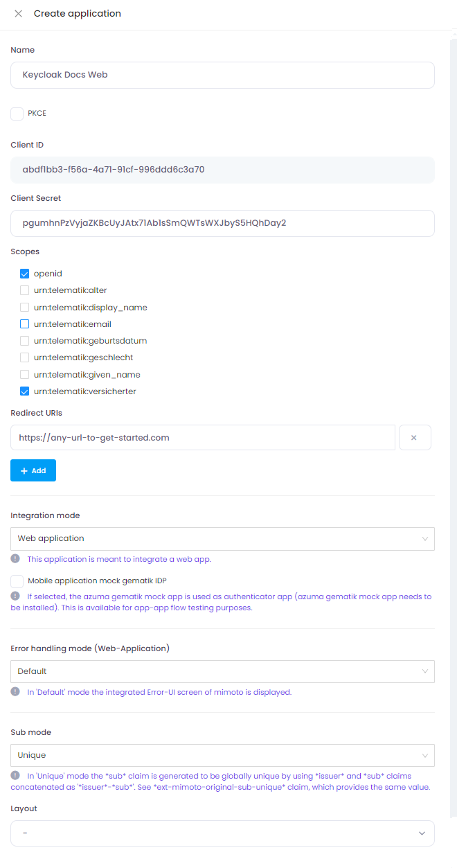Image resolution: width=457 pixels, height=868 pixels.
Task: Expand the Layout dropdown
Action: [222, 833]
